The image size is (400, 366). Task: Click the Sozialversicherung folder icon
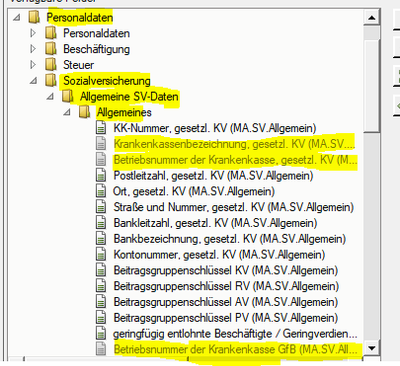51,80
